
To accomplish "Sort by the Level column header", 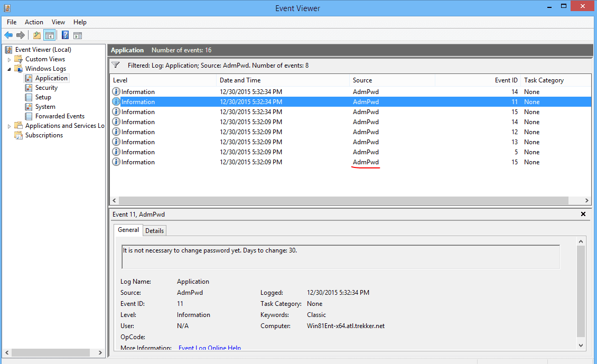I will tap(163, 80).
